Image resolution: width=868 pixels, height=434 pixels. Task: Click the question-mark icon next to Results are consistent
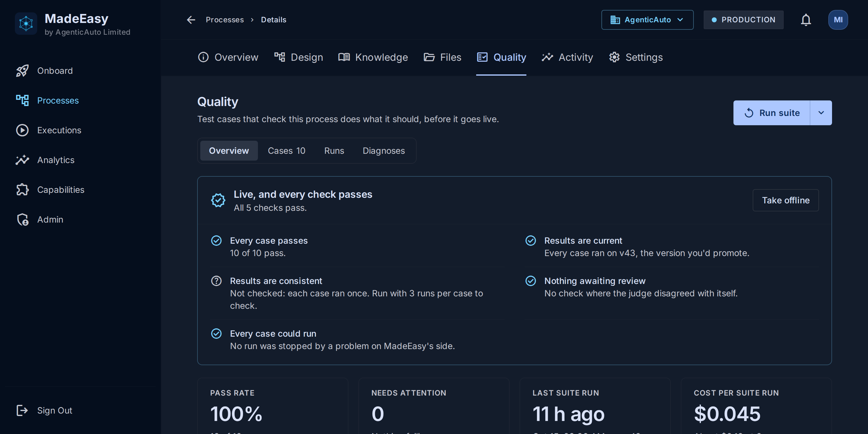[x=216, y=281]
